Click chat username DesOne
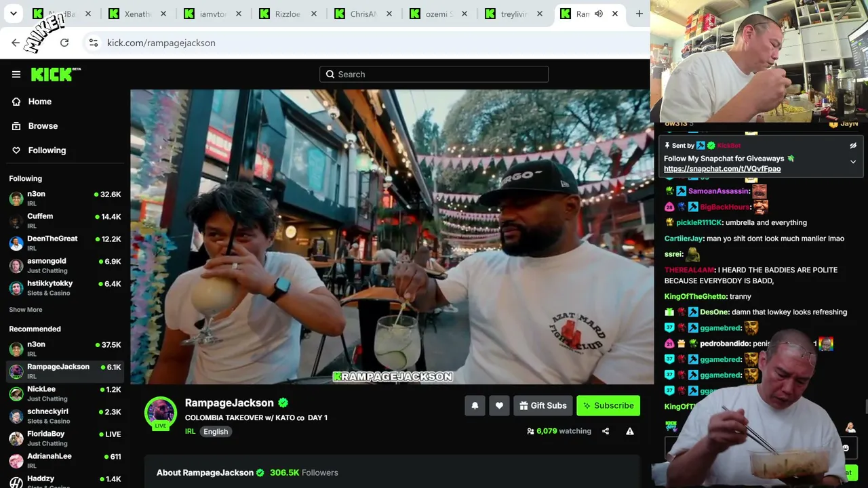868x488 pixels. pos(715,312)
